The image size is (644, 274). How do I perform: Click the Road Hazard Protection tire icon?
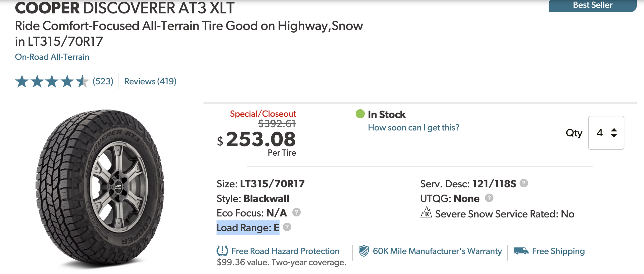coord(222,251)
